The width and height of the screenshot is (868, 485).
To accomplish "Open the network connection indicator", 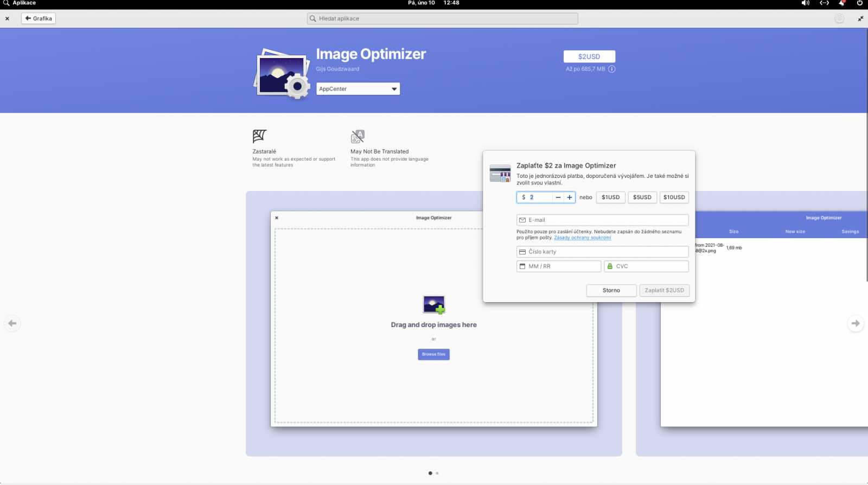I will click(x=824, y=3).
